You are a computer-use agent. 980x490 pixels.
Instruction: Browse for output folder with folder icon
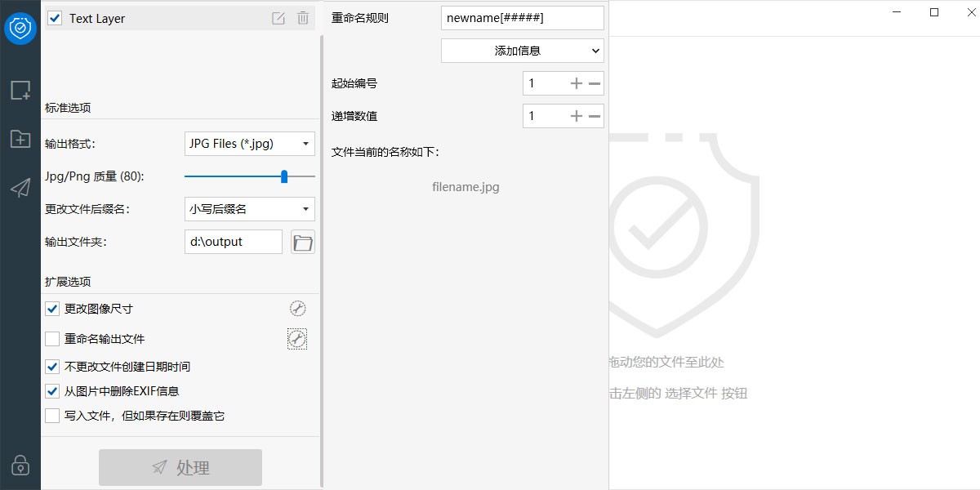pos(303,242)
